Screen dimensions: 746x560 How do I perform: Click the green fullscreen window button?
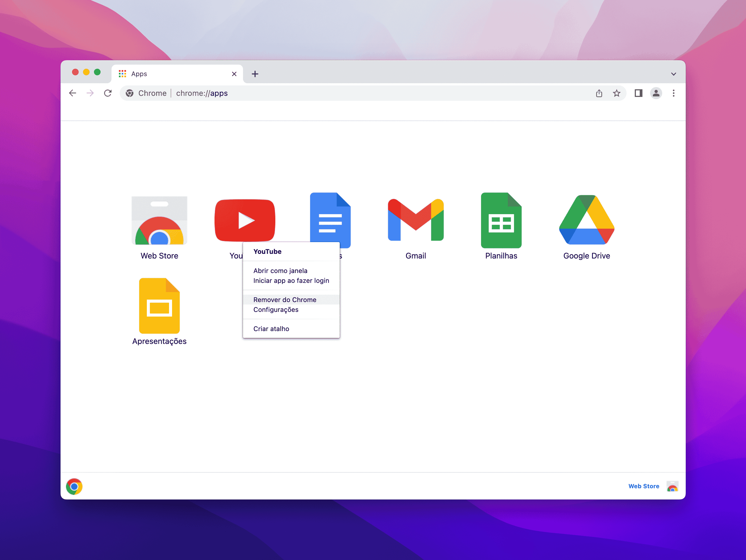click(97, 72)
